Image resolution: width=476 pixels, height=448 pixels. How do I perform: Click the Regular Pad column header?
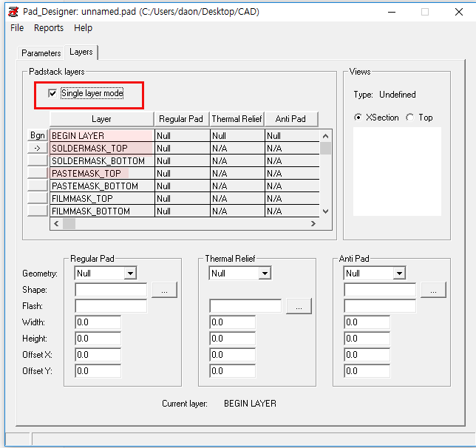(x=182, y=119)
